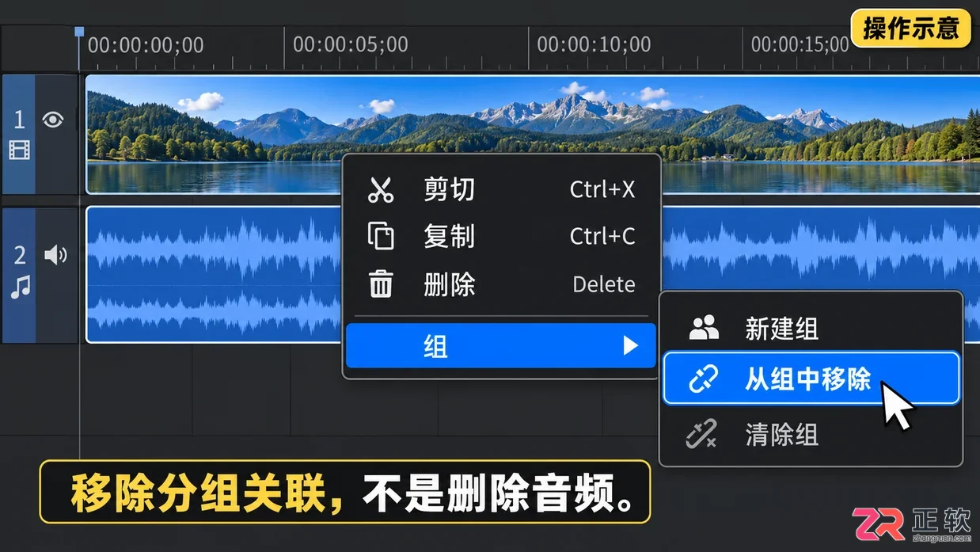
Task: Click the film strip icon on track 1
Action: coord(19,150)
